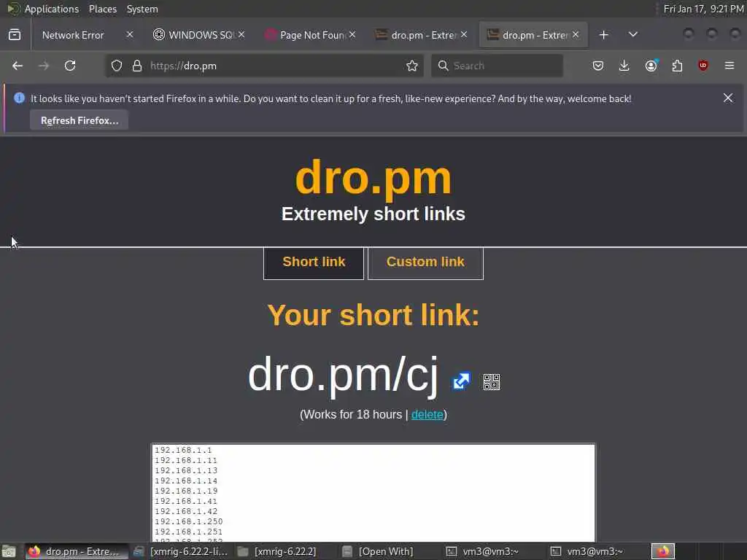The width and height of the screenshot is (747, 560).
Task: Click the 192.168.1.250 line
Action: click(x=189, y=521)
